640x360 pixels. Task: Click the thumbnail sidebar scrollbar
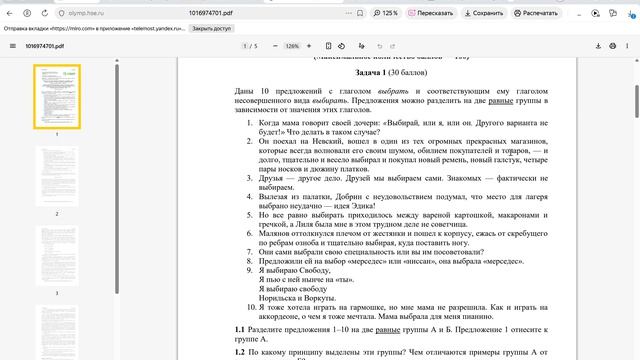pos(117,179)
